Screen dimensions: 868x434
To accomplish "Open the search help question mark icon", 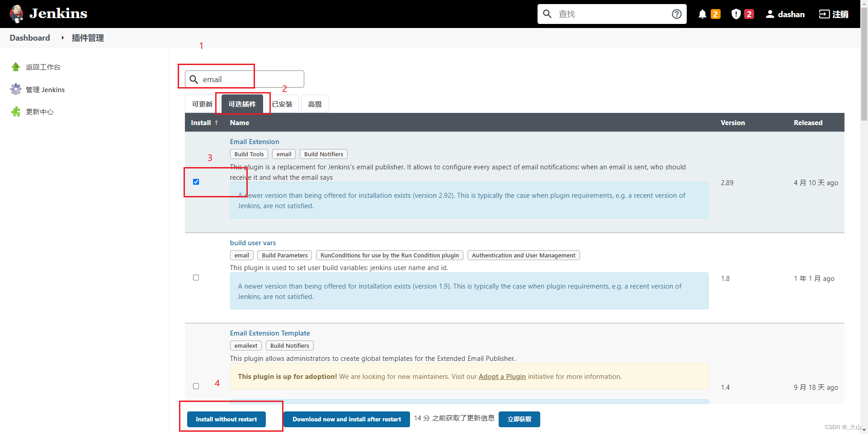I will point(676,14).
